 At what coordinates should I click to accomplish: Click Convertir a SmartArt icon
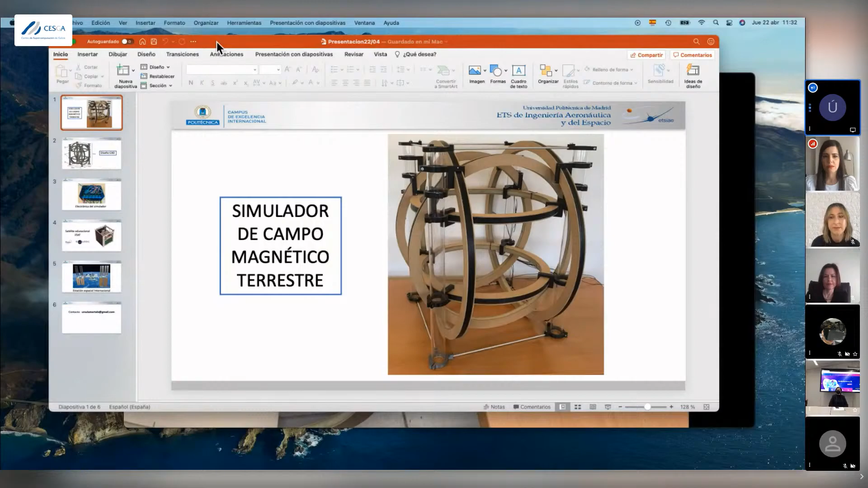[443, 71]
